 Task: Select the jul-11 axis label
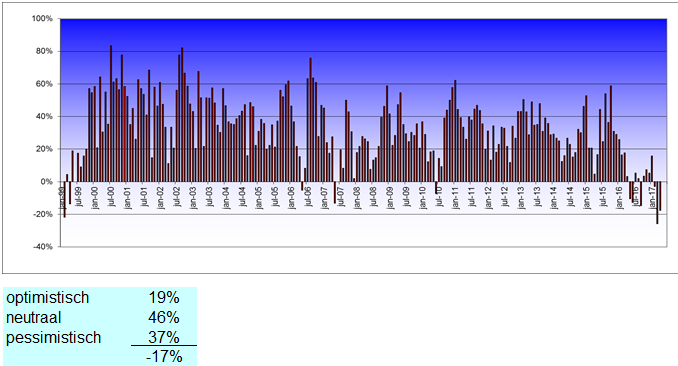pyautogui.click(x=472, y=196)
